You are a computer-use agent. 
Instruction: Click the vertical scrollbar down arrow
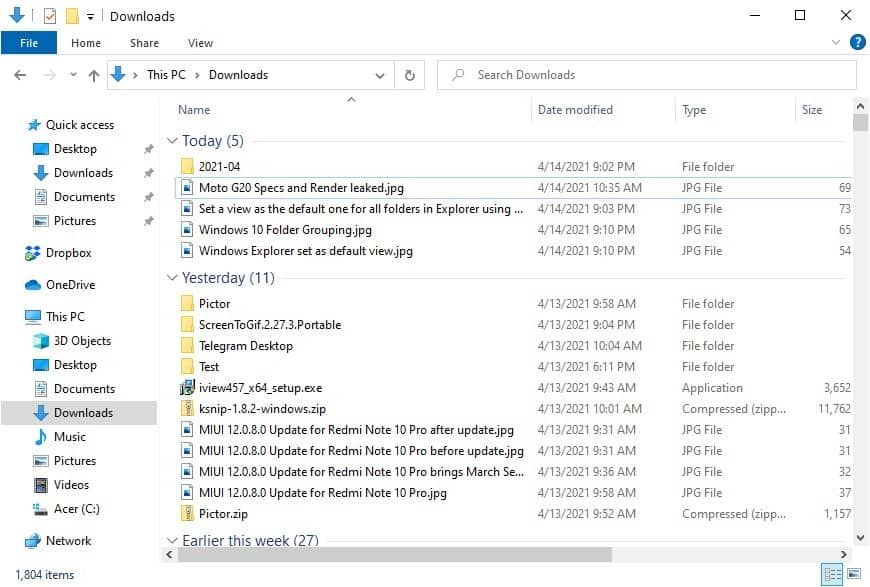(860, 538)
